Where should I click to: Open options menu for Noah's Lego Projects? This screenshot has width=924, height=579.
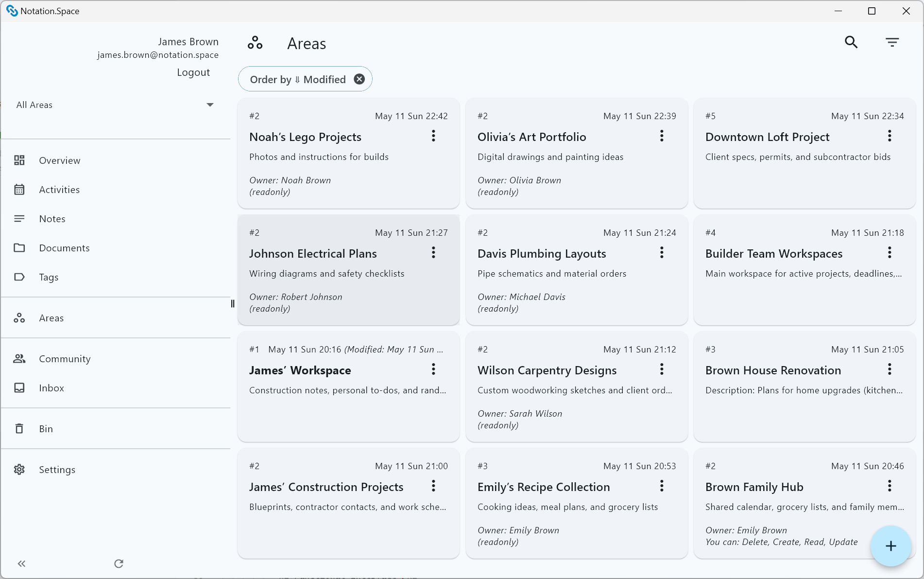click(x=433, y=136)
